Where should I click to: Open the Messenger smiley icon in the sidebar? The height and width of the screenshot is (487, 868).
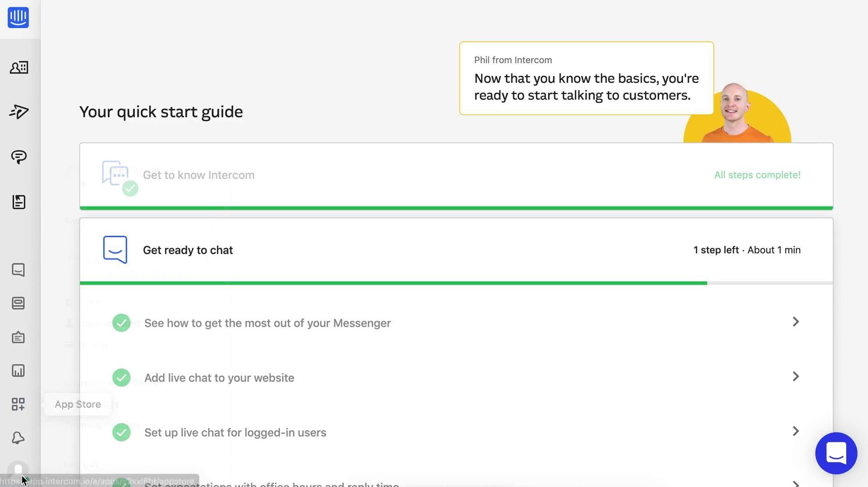(18, 270)
